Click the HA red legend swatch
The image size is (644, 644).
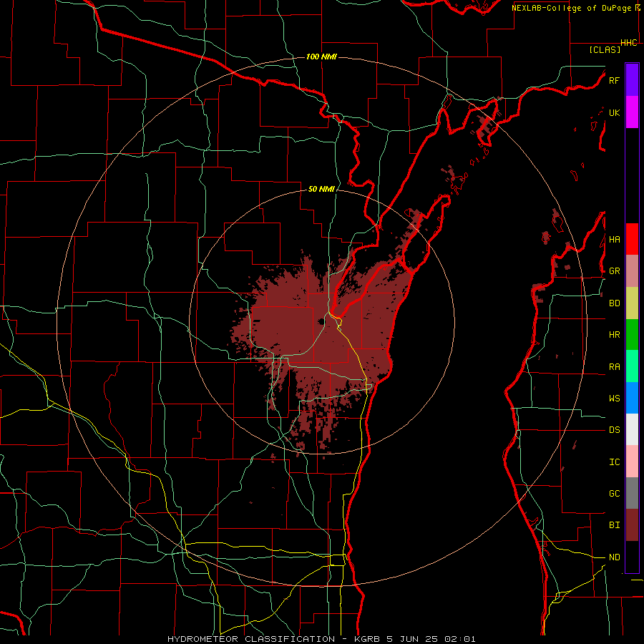[x=632, y=239]
